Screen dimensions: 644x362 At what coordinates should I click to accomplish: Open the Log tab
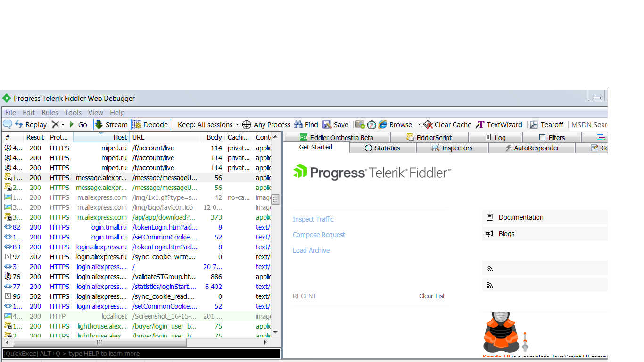coord(495,137)
